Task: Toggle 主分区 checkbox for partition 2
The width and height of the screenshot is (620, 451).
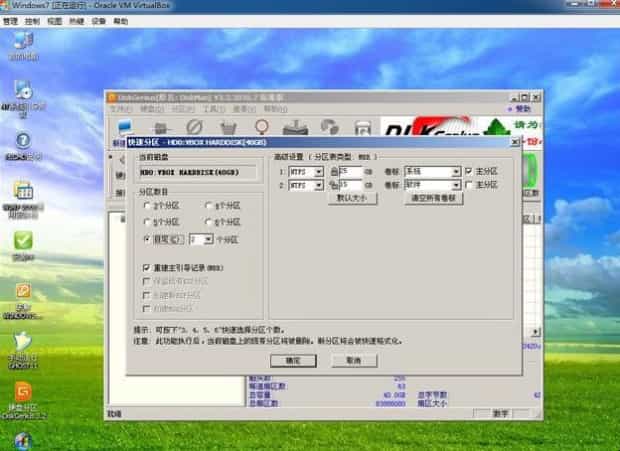Action: coord(469,185)
